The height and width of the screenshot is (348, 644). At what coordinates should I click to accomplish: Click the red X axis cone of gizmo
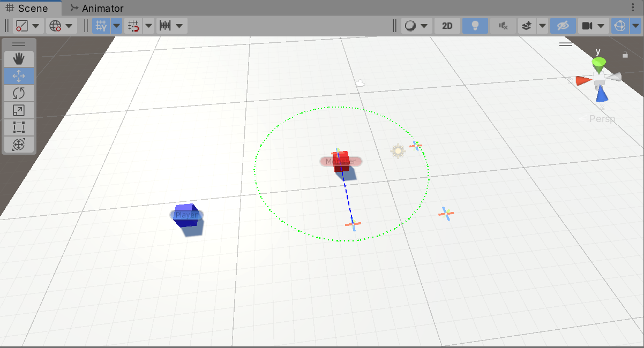[x=583, y=81]
